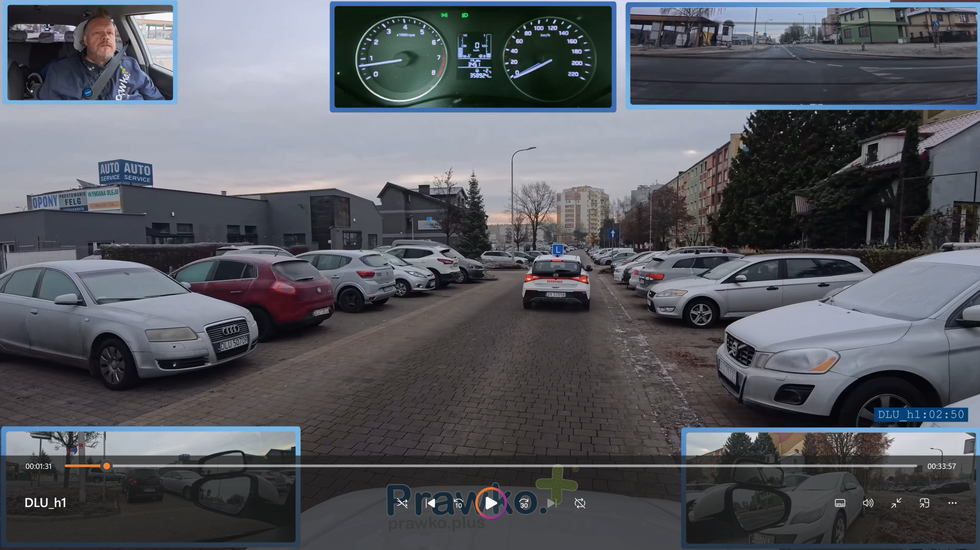Viewport: 980px width, 550px height.
Task: Exit full screen mode
Action: [x=896, y=503]
